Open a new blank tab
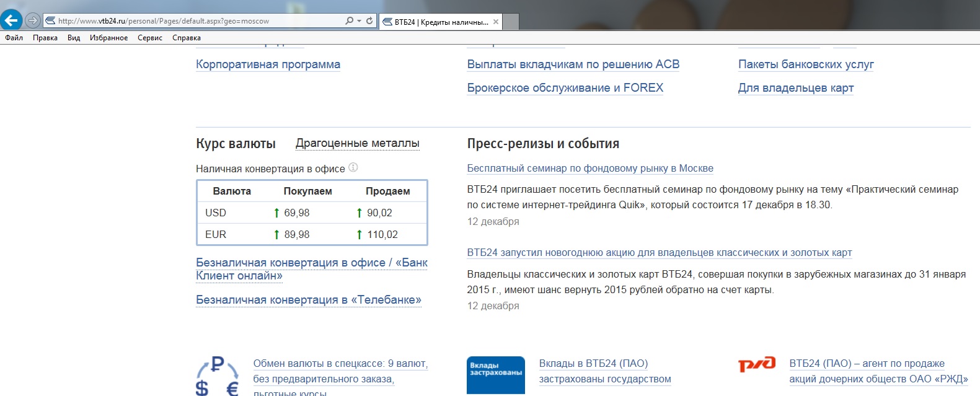The image size is (980, 396). coord(511,22)
